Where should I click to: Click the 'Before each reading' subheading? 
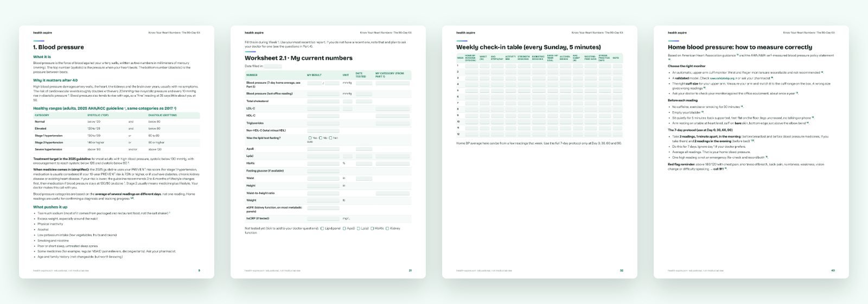pos(682,100)
